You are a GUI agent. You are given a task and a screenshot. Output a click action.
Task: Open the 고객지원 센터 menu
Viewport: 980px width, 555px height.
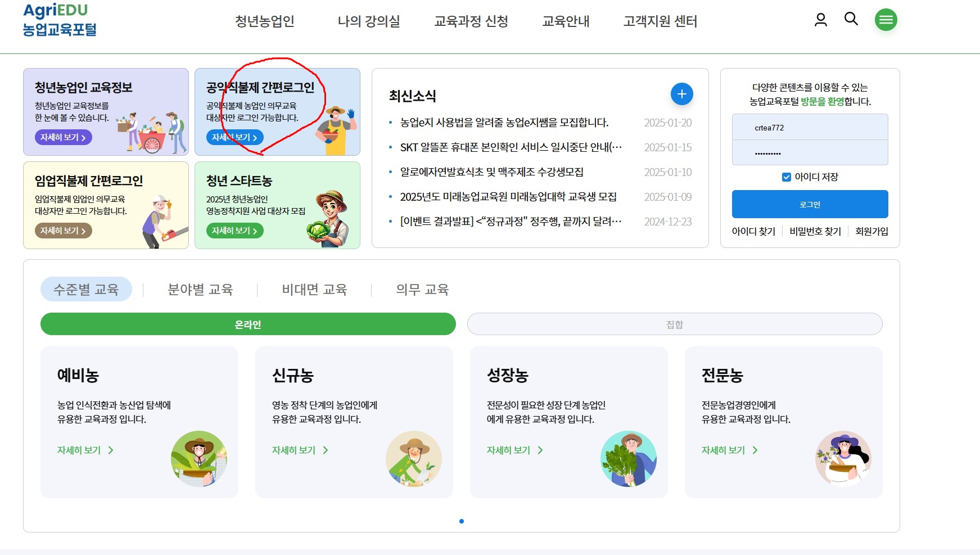pyautogui.click(x=661, y=21)
